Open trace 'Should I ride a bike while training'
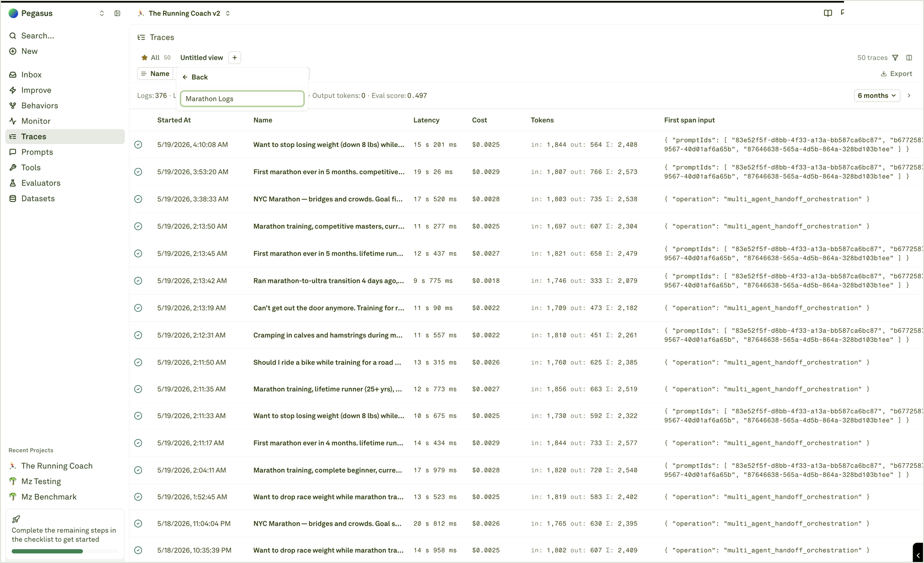 click(x=327, y=362)
